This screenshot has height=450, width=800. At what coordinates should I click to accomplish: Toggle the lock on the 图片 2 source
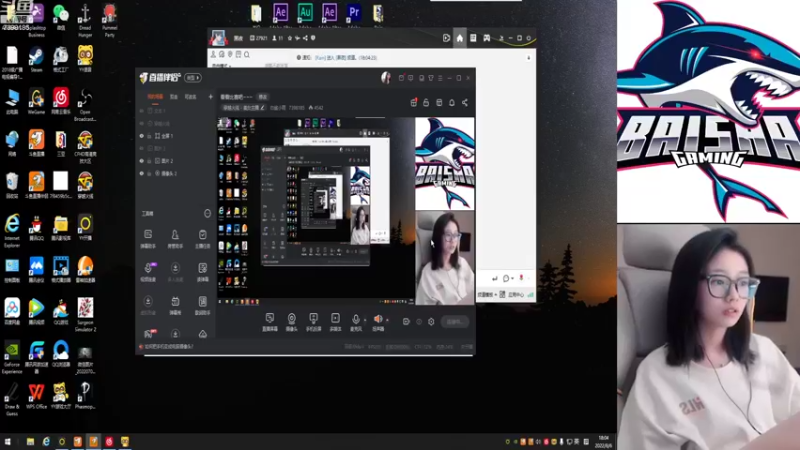(149, 161)
